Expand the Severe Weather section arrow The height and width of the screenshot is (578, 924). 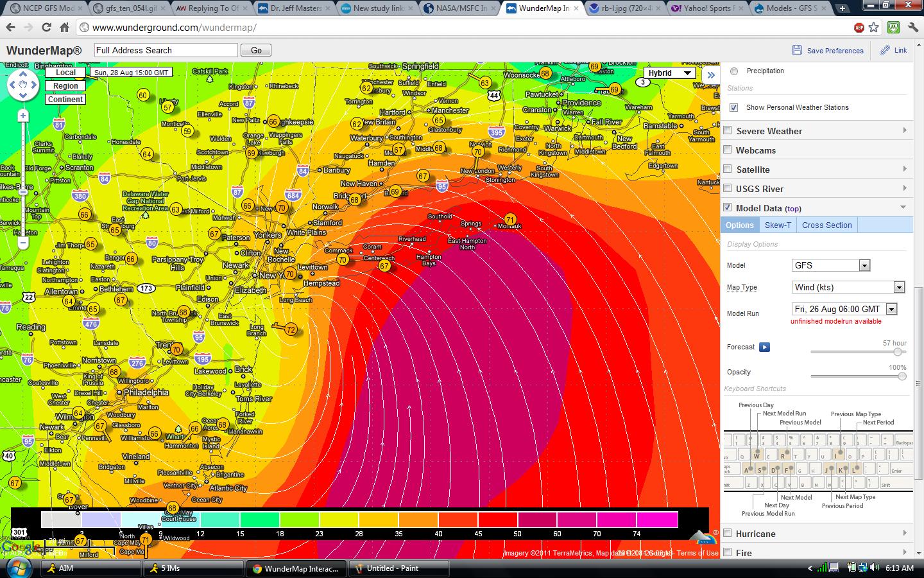point(905,130)
